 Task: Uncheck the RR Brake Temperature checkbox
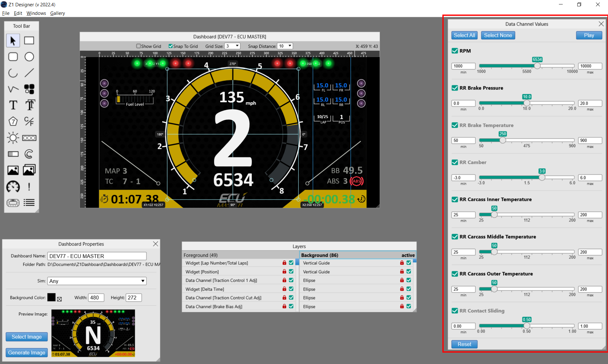point(455,125)
